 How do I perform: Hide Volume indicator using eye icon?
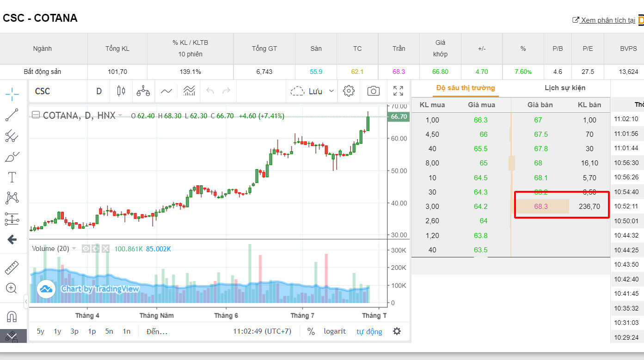86,249
